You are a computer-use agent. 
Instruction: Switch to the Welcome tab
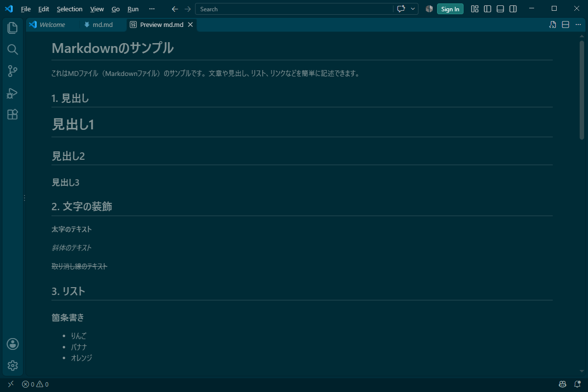(x=52, y=24)
